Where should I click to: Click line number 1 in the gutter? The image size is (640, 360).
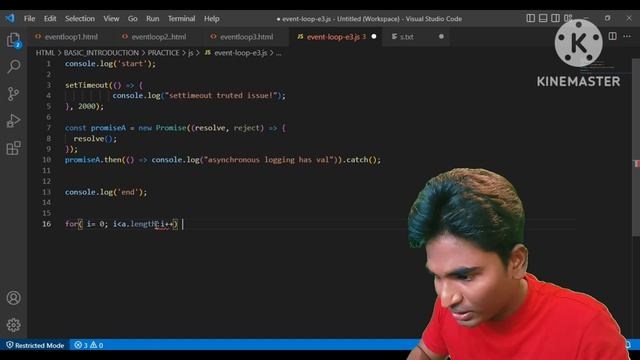pyautogui.click(x=49, y=64)
